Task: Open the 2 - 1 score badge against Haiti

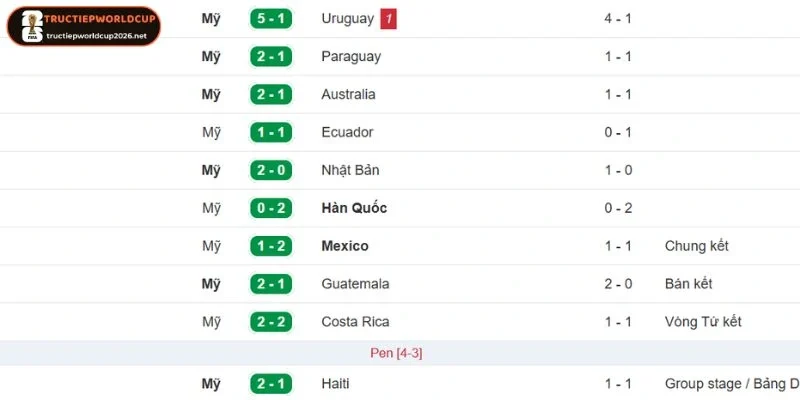Action: click(x=270, y=384)
